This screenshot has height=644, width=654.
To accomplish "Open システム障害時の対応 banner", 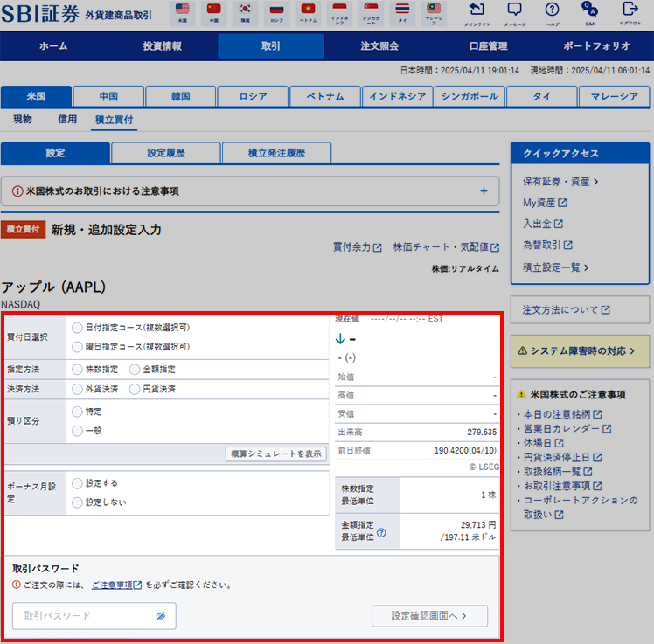I will click(x=580, y=351).
